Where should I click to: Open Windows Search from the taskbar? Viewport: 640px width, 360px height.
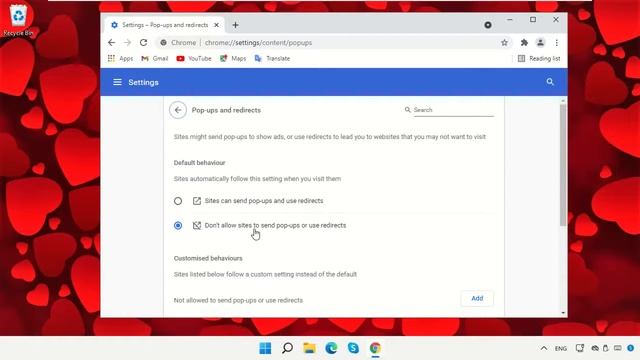(x=287, y=348)
